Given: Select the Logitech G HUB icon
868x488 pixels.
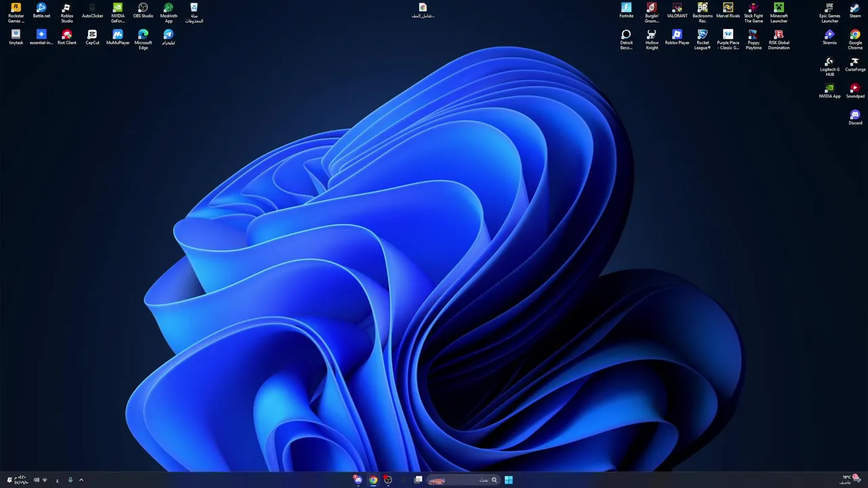Looking at the screenshot, I should pyautogui.click(x=829, y=66).
